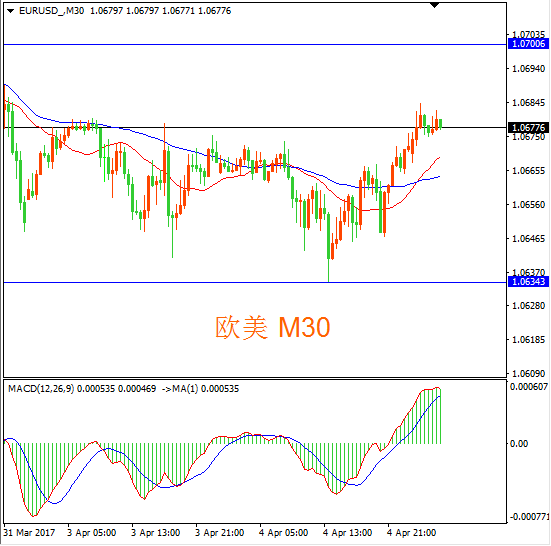Click the 3 Apr 05:00 time label
Viewport: 551px width, 546px height.
pyautogui.click(x=91, y=533)
